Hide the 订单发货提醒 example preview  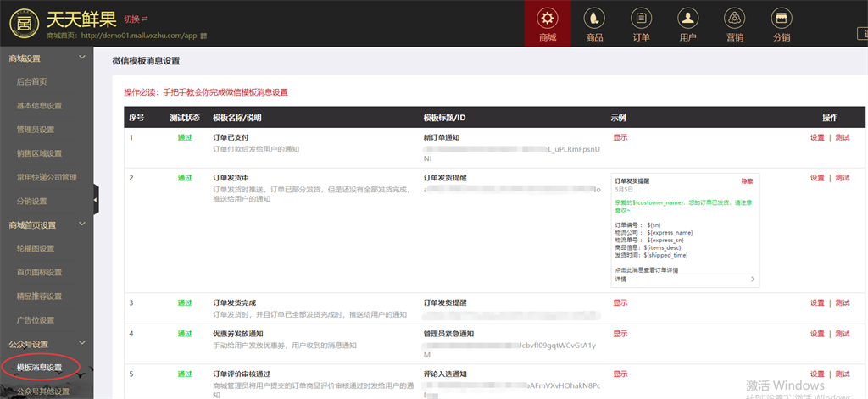[x=746, y=181]
